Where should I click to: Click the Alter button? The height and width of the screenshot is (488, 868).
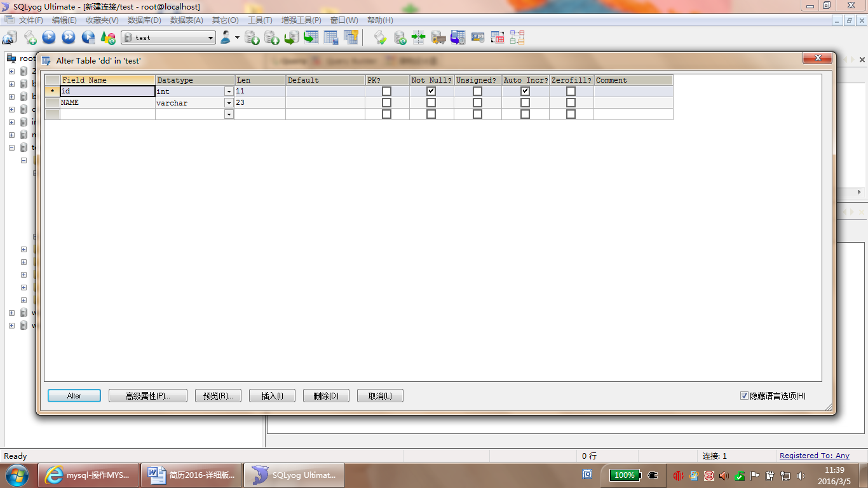(74, 396)
